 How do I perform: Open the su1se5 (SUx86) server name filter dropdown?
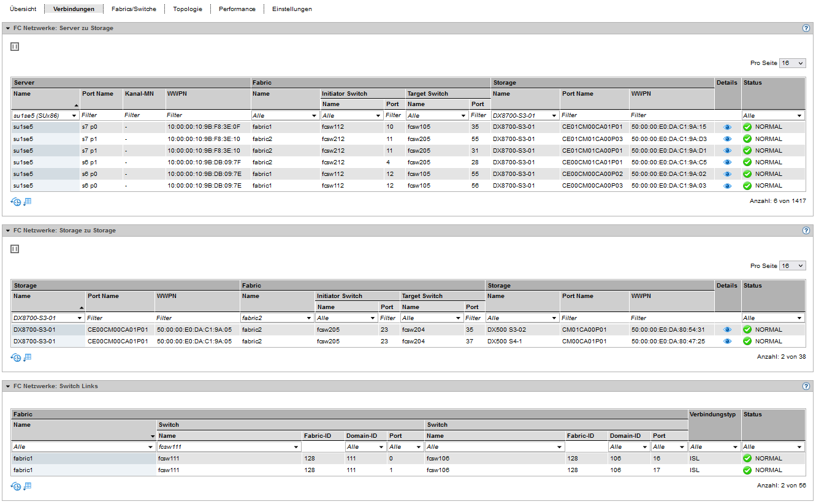pyautogui.click(x=45, y=115)
